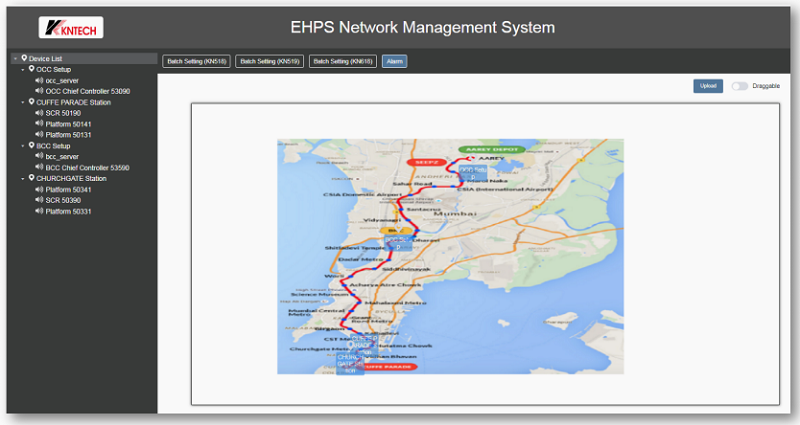Open Batch Setting (KN519)
Viewport: 800px width, 425px height.
(x=269, y=62)
